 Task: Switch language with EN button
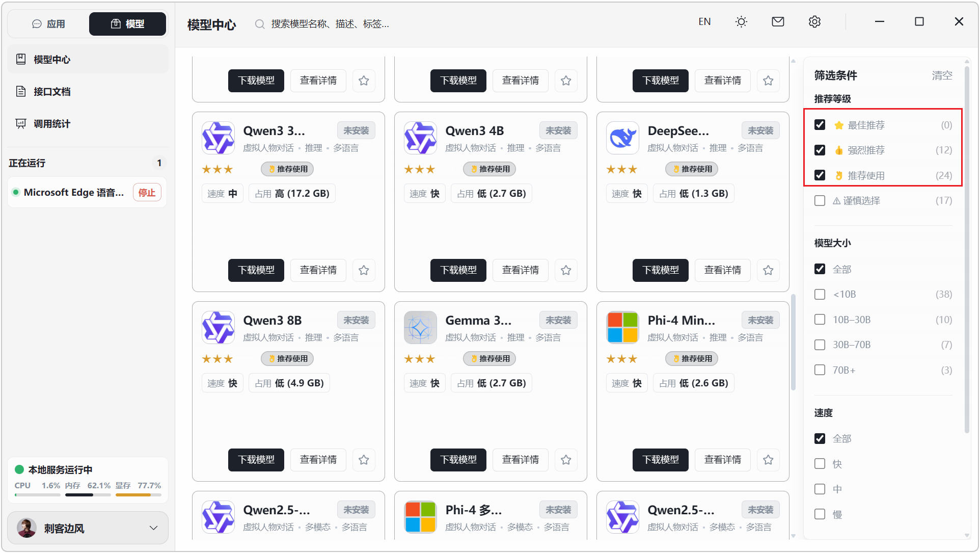(x=704, y=22)
